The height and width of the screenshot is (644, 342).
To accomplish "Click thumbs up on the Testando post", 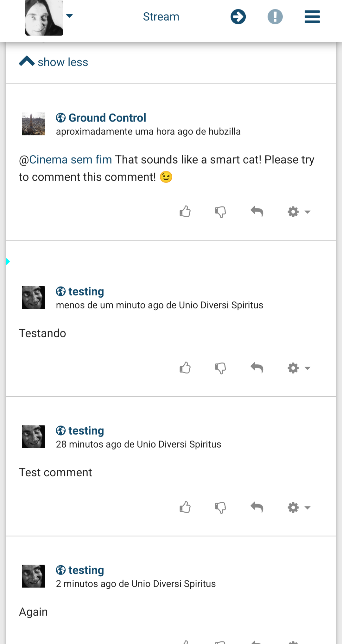I will click(185, 368).
